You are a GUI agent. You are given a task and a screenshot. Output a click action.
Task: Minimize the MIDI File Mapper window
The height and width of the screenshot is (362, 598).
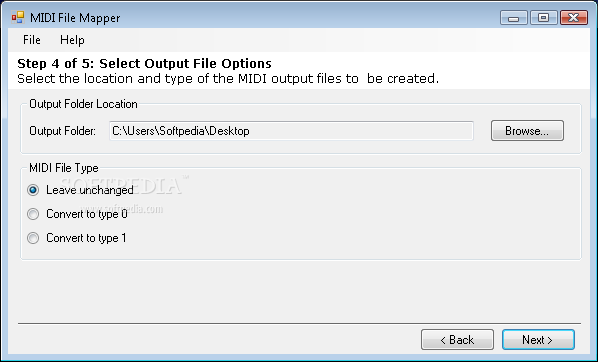coord(513,18)
